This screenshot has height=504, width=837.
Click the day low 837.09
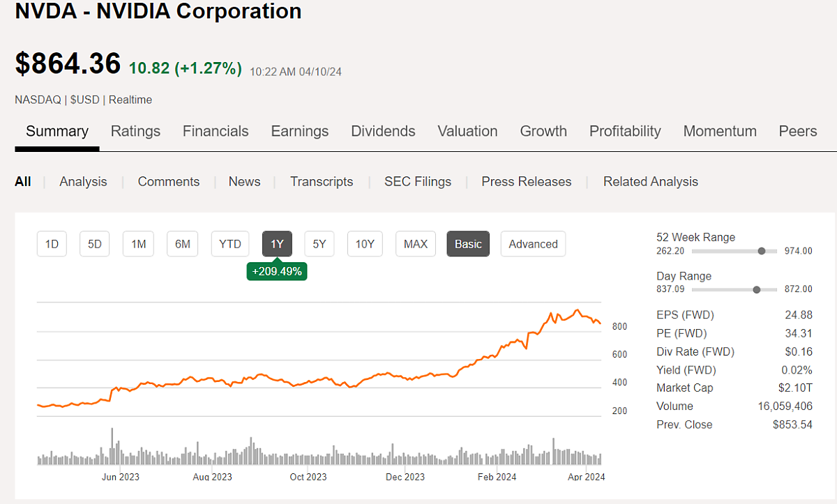pos(670,289)
